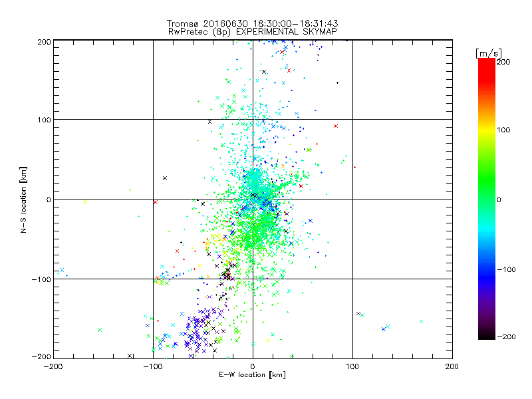Click the y-axis tick label '-100'
The height and width of the screenshot is (399, 532).
coord(41,279)
